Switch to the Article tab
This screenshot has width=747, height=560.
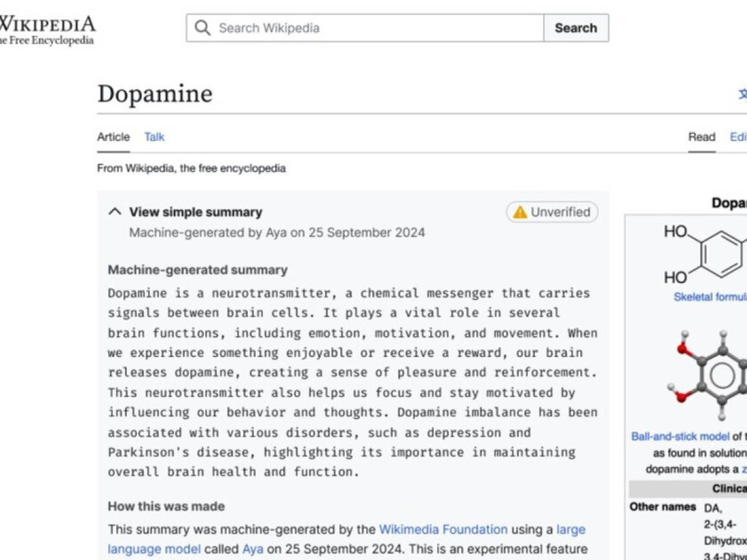[x=113, y=137]
